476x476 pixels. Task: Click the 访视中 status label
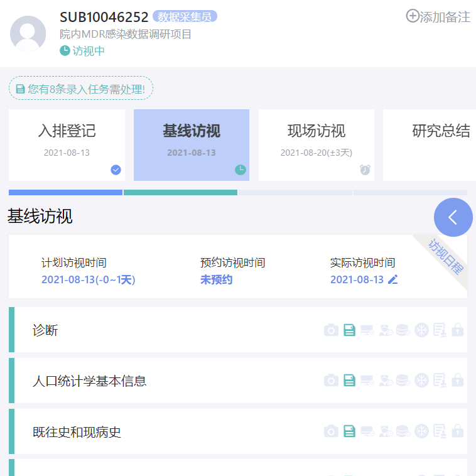[82, 51]
